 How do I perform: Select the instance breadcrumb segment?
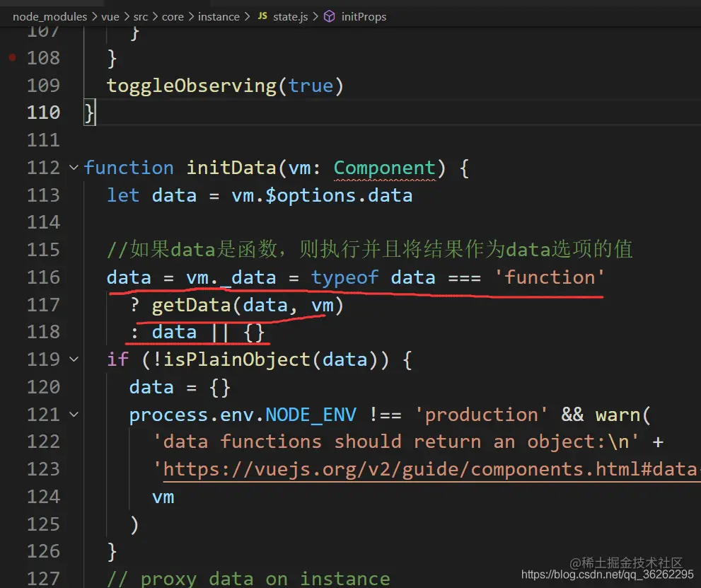219,17
